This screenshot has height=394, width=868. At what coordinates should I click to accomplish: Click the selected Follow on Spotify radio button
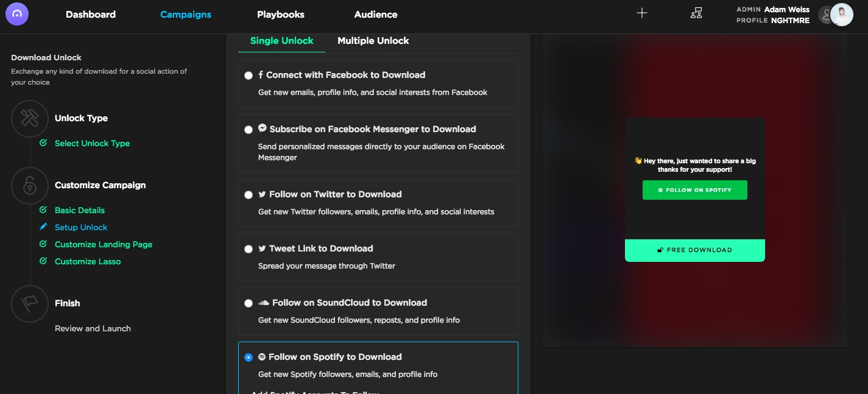249,357
